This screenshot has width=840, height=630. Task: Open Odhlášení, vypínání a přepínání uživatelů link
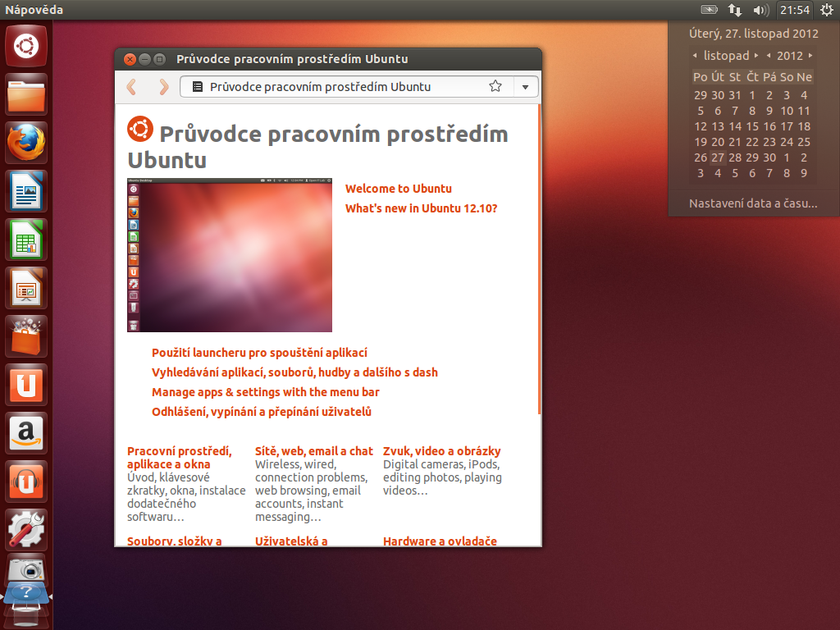[262, 412]
